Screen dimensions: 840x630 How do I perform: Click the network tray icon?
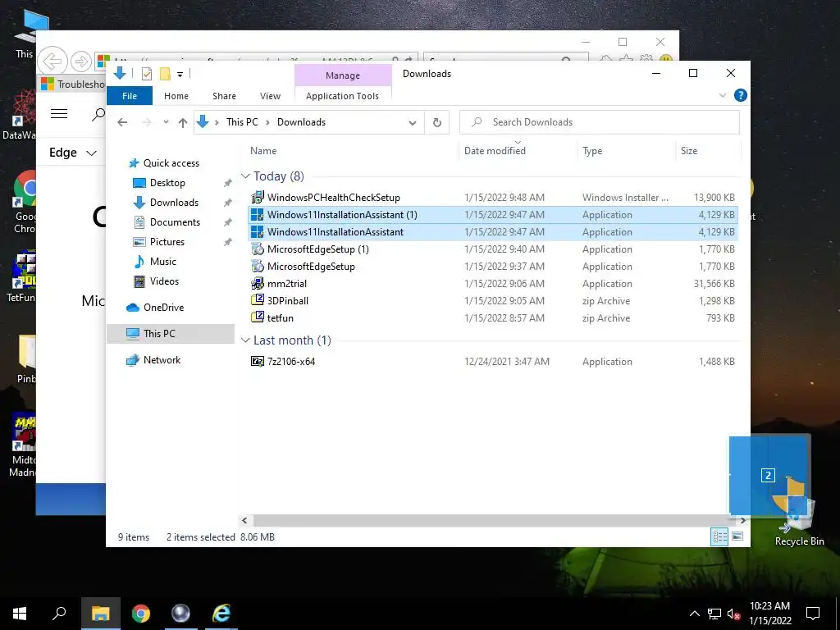714,614
